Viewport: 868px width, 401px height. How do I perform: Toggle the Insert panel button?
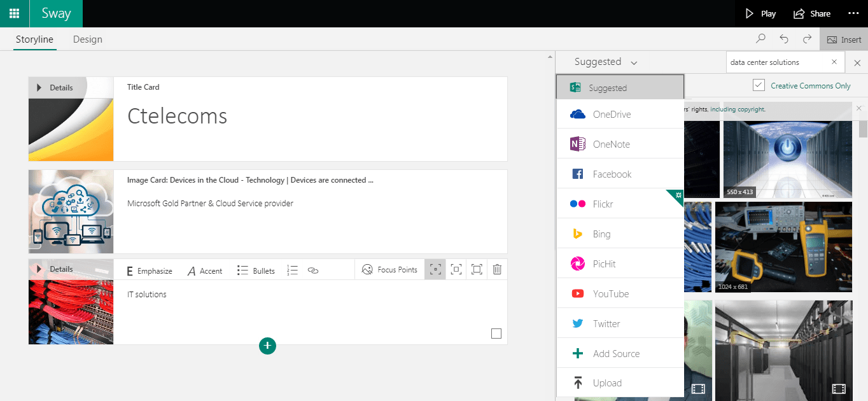844,39
